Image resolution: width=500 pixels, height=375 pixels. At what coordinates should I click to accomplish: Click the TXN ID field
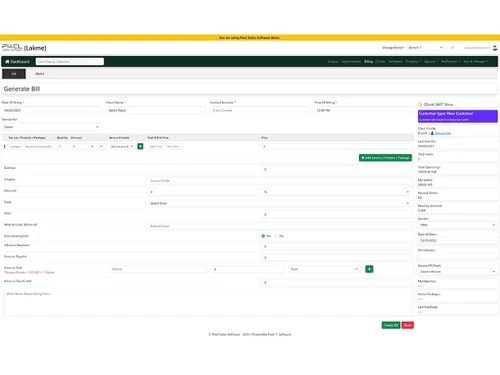point(158,269)
